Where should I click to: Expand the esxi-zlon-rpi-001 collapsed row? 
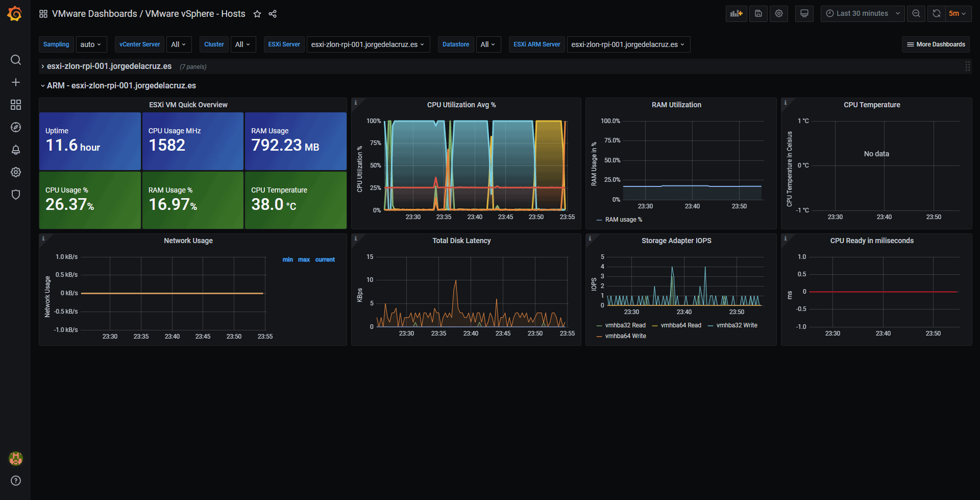pyautogui.click(x=109, y=66)
